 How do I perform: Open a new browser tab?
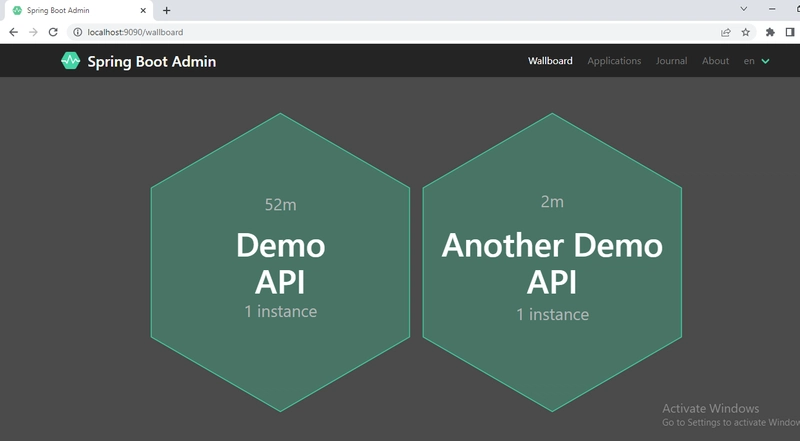[x=166, y=10]
